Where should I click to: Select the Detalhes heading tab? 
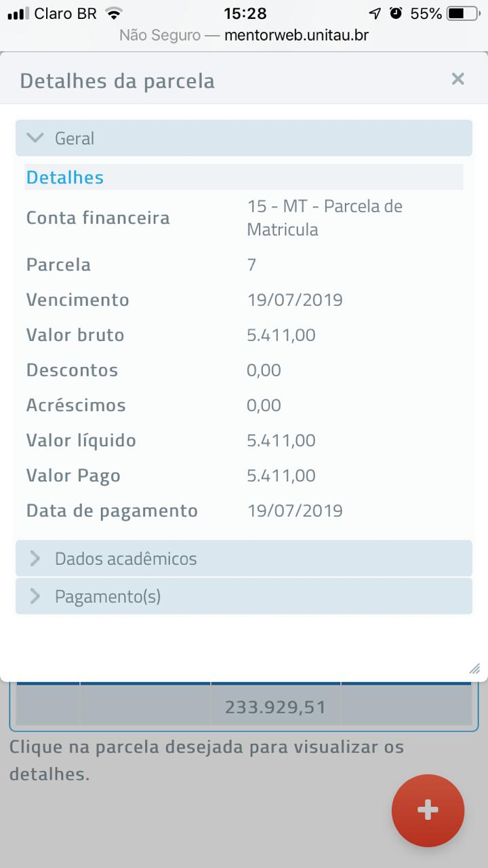65,178
